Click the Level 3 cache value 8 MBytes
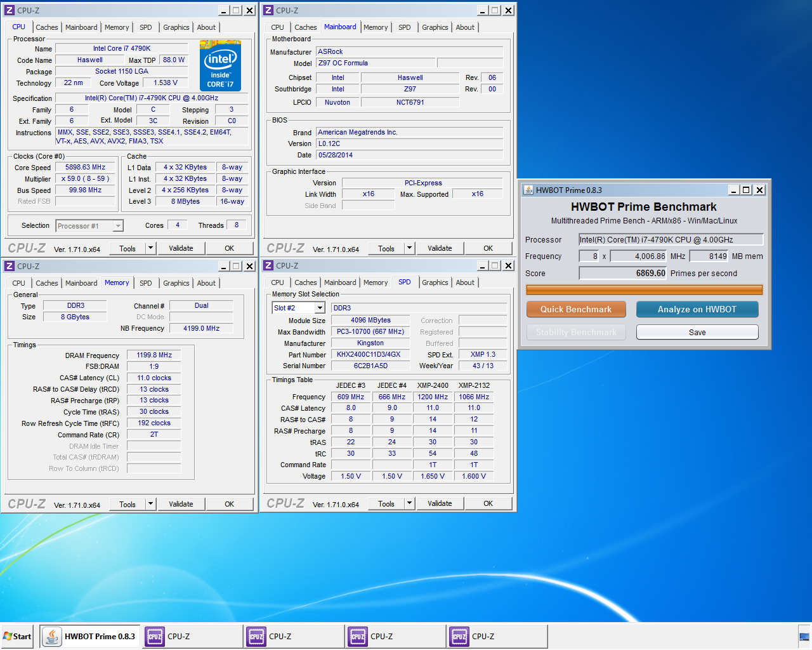The width and height of the screenshot is (812, 650). (x=185, y=202)
